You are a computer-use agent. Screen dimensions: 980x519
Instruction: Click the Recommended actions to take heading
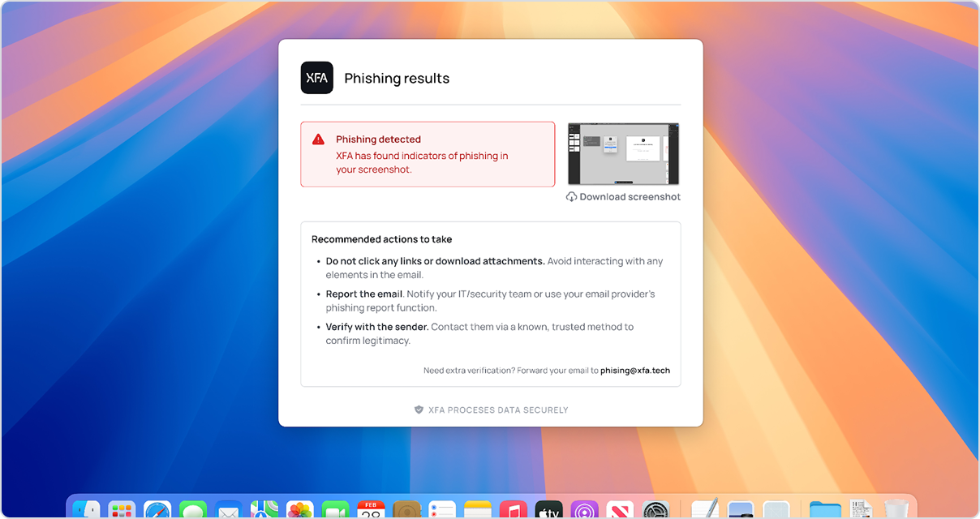click(x=381, y=239)
